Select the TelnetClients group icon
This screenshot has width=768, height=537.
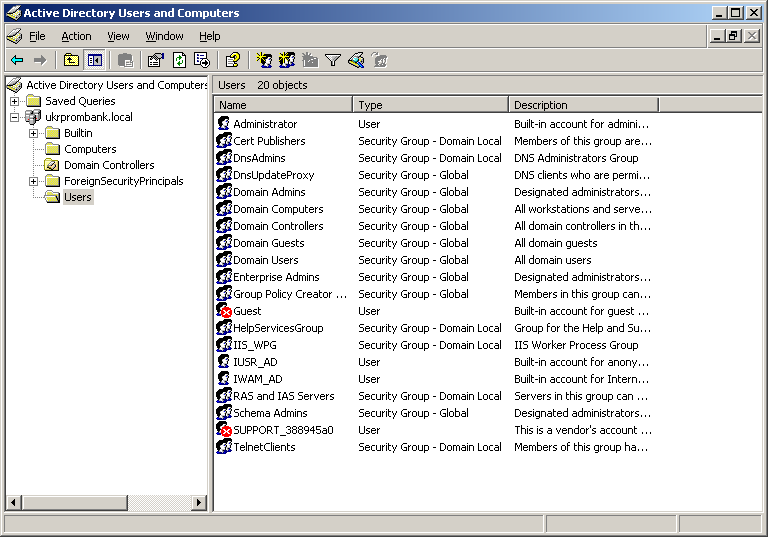(224, 447)
